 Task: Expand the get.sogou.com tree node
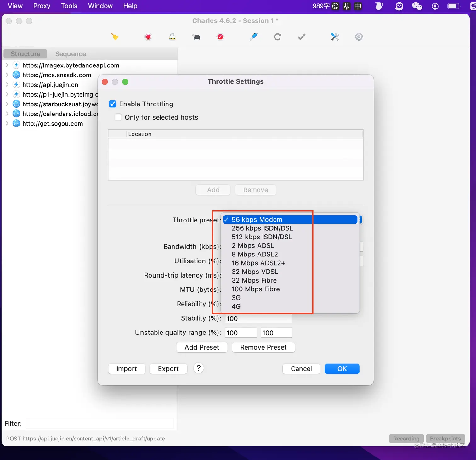(x=7, y=123)
